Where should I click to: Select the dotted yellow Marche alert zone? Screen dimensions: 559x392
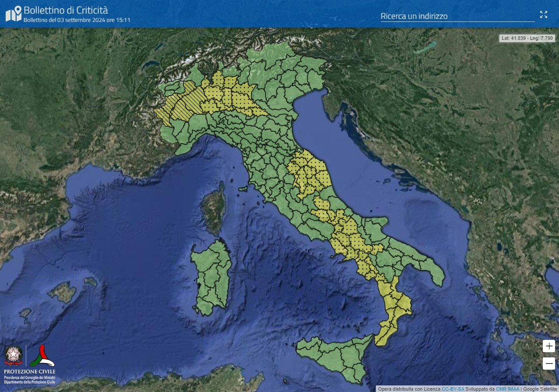point(310,173)
